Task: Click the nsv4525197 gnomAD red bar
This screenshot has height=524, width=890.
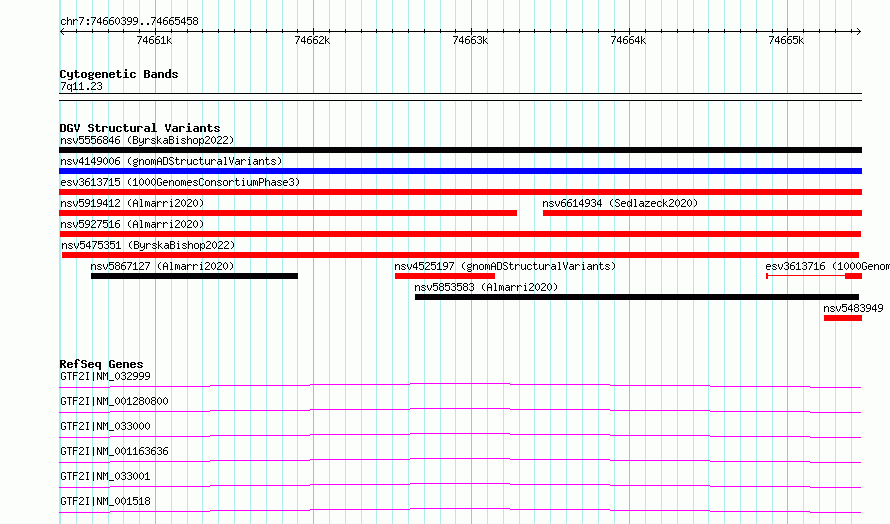Action: coord(444,276)
